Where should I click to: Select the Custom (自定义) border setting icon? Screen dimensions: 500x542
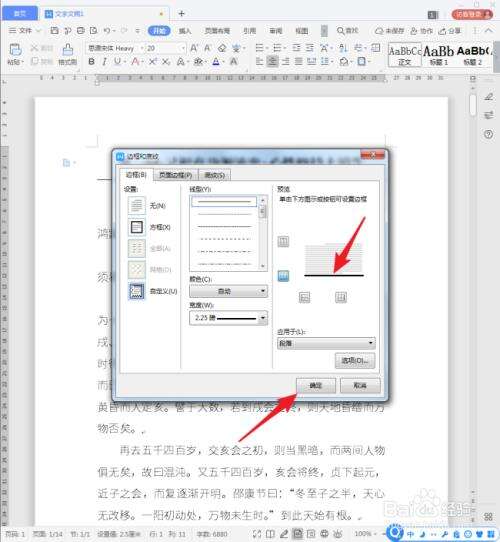pyautogui.click(x=137, y=291)
